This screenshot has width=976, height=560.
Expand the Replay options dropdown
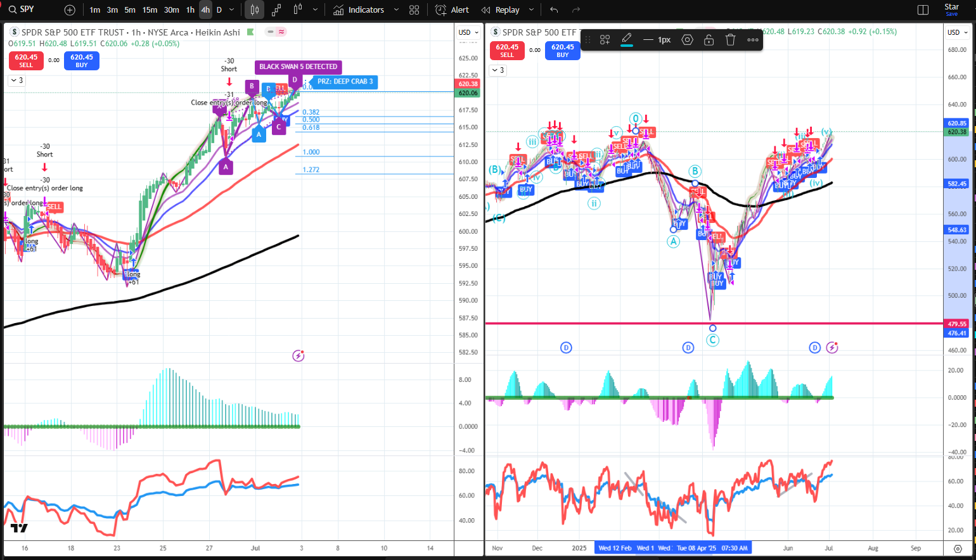point(531,10)
